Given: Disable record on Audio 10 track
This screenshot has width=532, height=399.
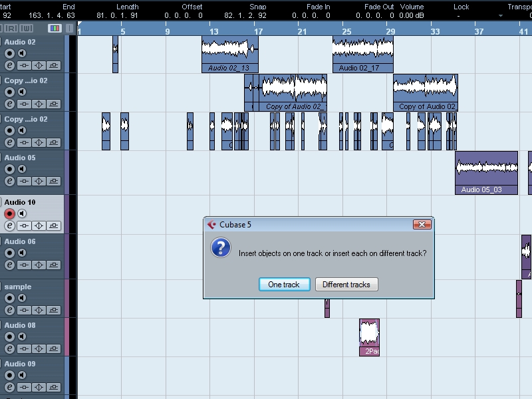Looking at the screenshot, I should click(9, 213).
